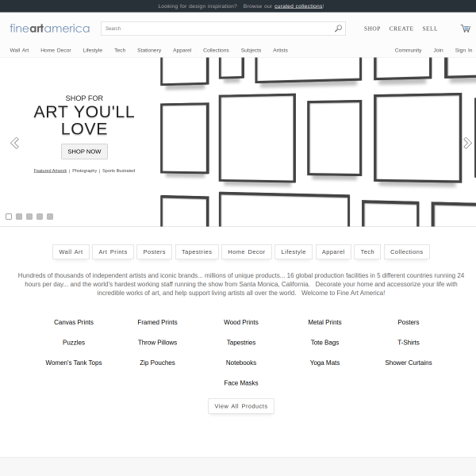Click the SHOP NOW button
476x476 pixels.
pyautogui.click(x=84, y=152)
